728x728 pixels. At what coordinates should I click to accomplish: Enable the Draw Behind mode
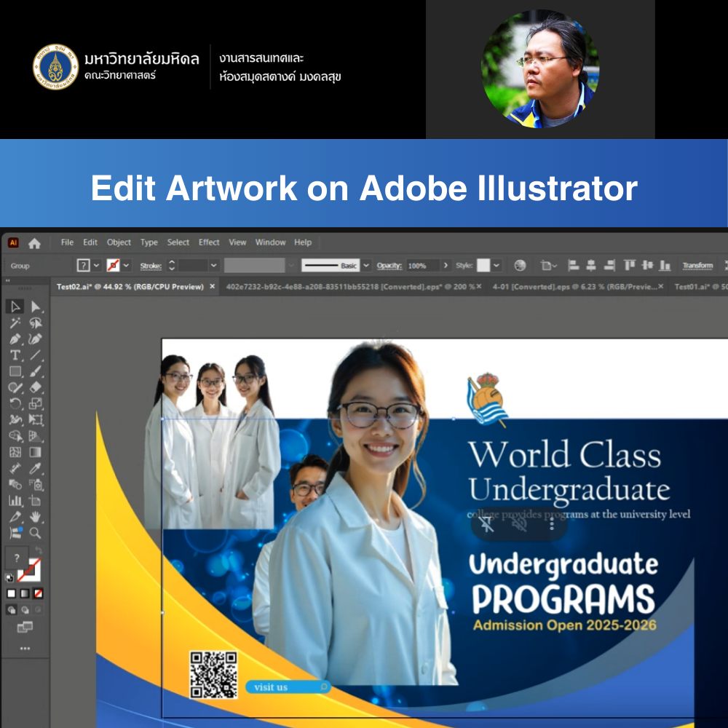tap(25, 610)
